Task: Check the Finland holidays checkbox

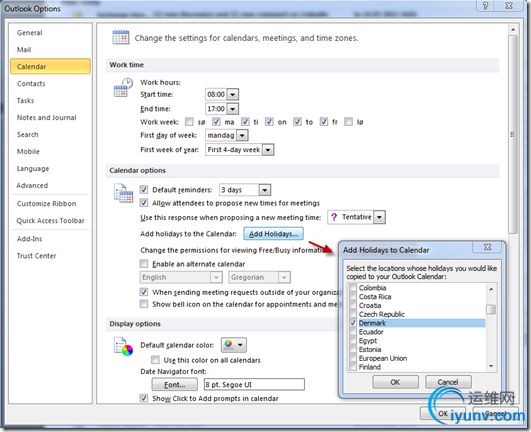Action: [353, 367]
